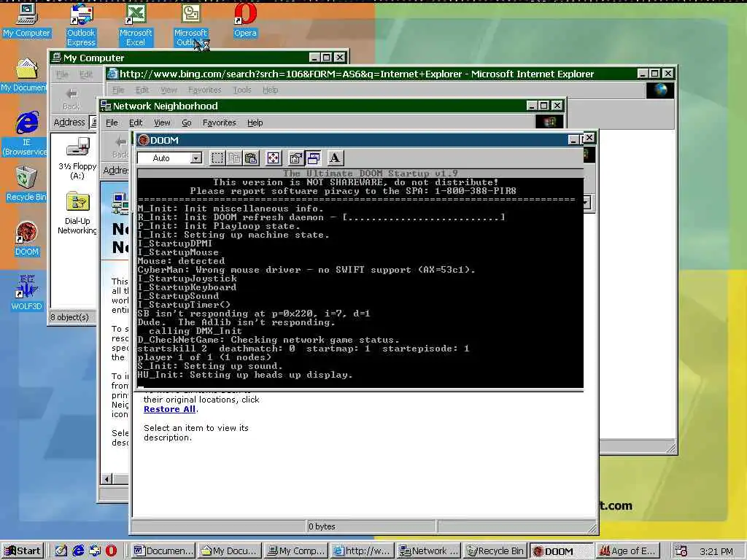Select the DOOM desktop shortcut icon
Screen dimensions: 747x560
pyautogui.click(x=27, y=238)
